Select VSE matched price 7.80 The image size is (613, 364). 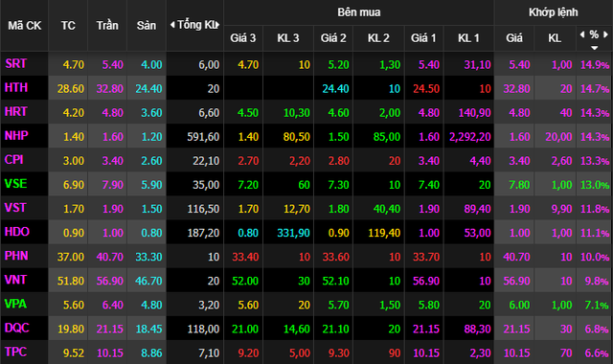point(519,185)
